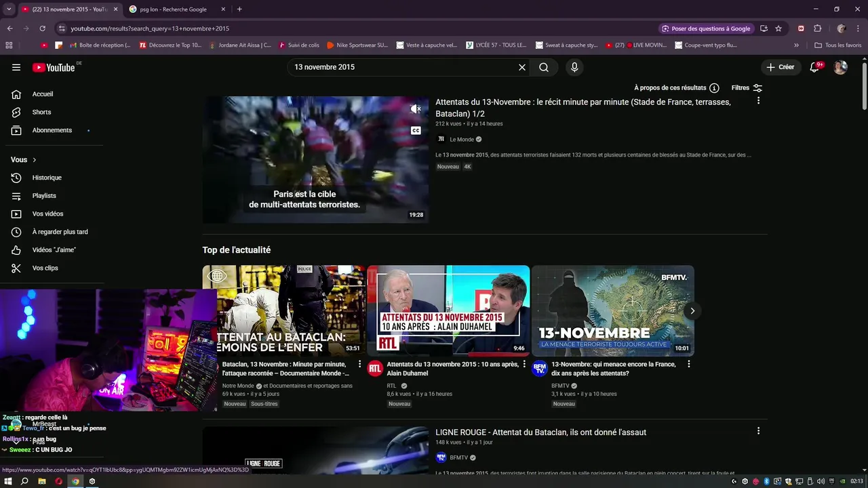Open the BFMTV 13-Novembre map thumbnail
Image resolution: width=868 pixels, height=488 pixels.
click(613, 310)
